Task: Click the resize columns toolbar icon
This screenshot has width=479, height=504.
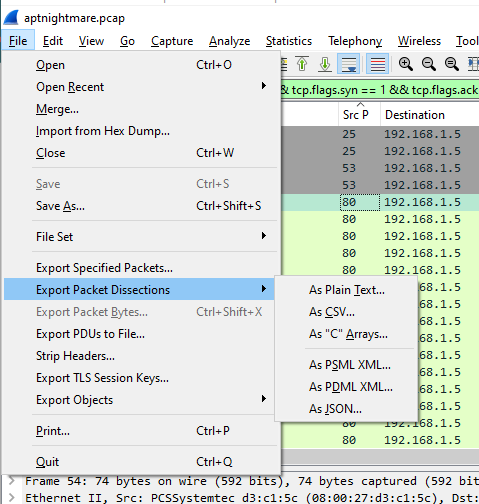Action: [473, 64]
